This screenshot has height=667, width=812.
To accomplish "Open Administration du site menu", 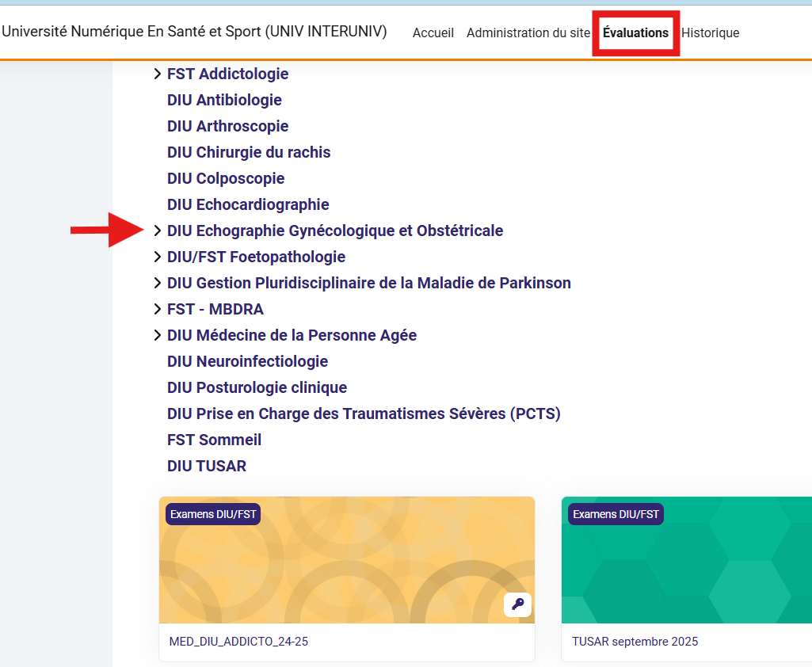I will click(x=528, y=33).
